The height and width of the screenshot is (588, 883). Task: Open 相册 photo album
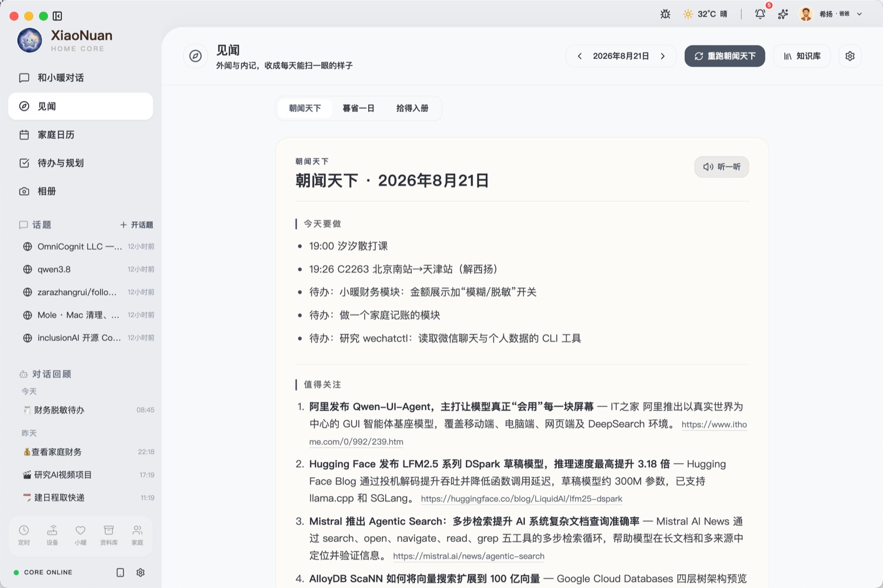(x=81, y=191)
